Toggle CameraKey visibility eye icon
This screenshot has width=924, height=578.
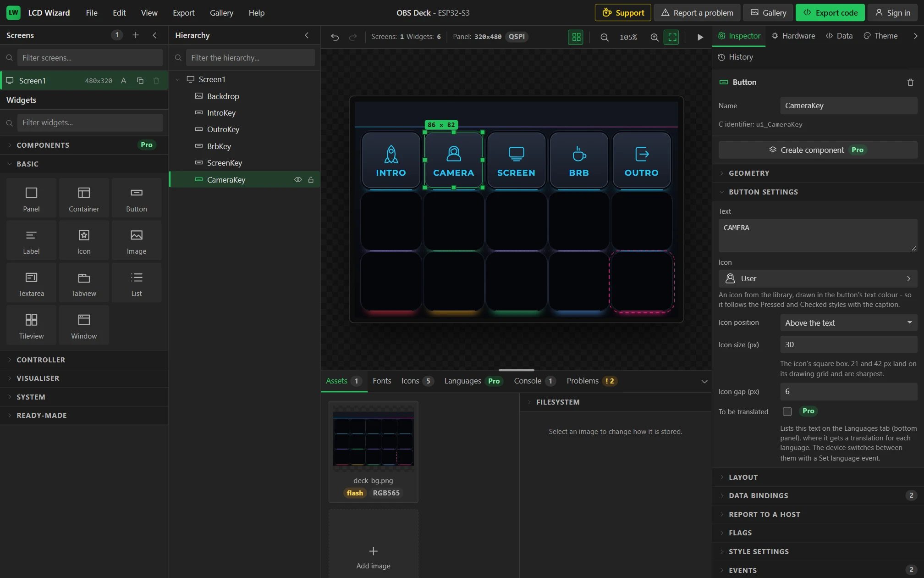point(298,180)
